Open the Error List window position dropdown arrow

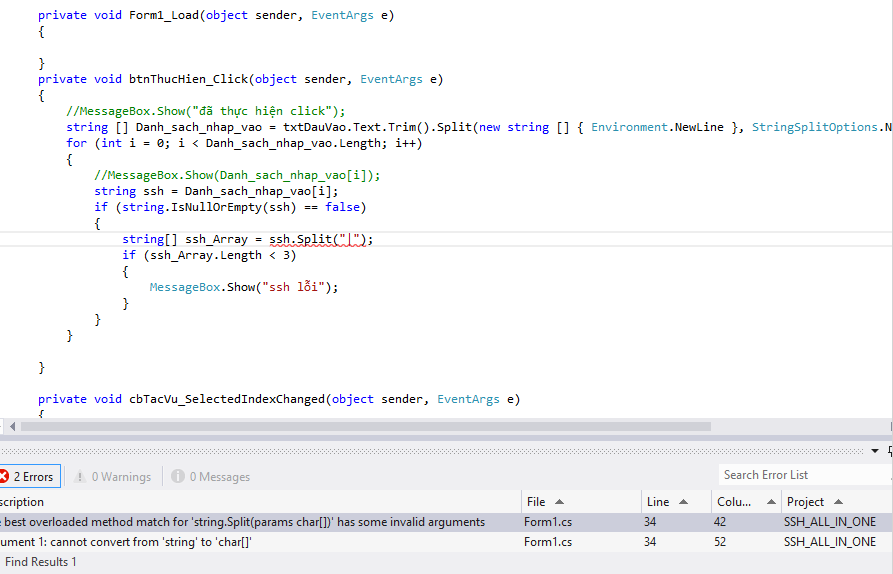pyautogui.click(x=875, y=451)
